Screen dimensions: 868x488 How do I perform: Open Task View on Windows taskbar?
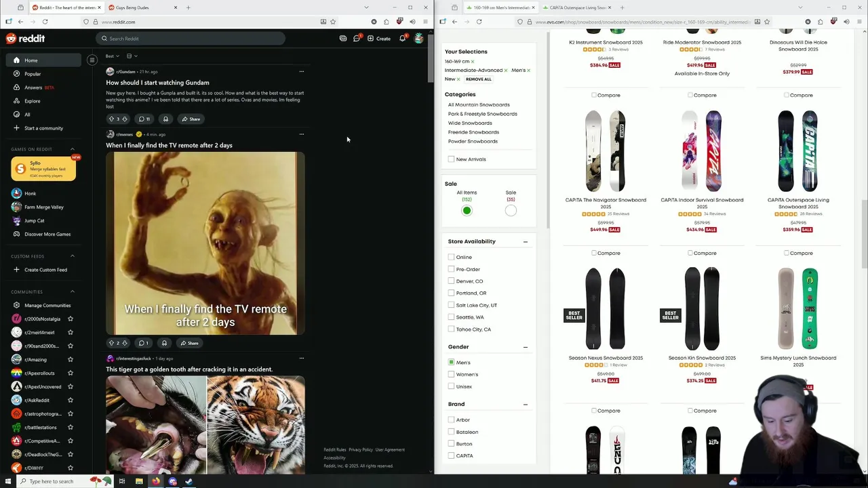[122, 481]
